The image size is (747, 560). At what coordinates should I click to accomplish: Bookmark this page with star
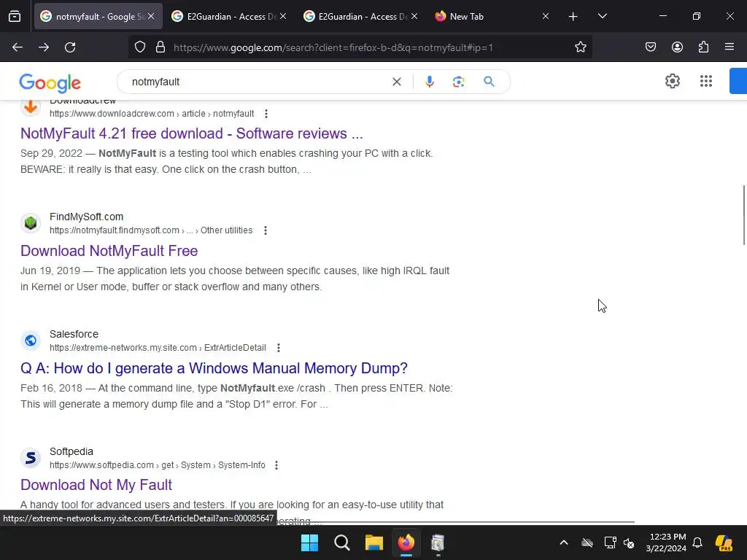pyautogui.click(x=580, y=47)
